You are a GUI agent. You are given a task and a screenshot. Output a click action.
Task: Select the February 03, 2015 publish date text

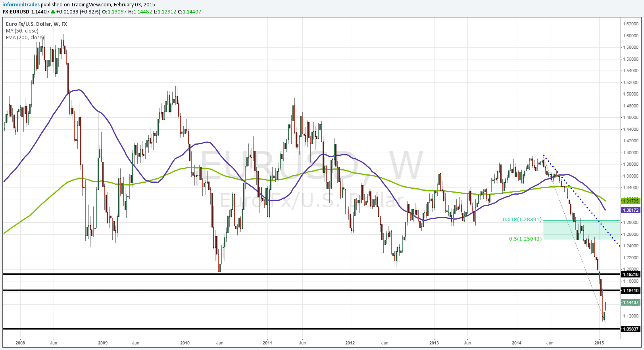tap(134, 5)
